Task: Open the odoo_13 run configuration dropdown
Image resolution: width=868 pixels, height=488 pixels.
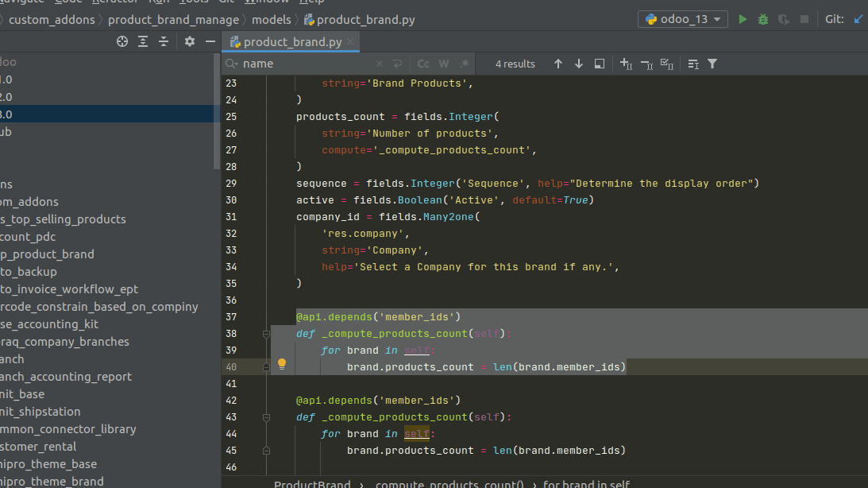Action: (682, 19)
